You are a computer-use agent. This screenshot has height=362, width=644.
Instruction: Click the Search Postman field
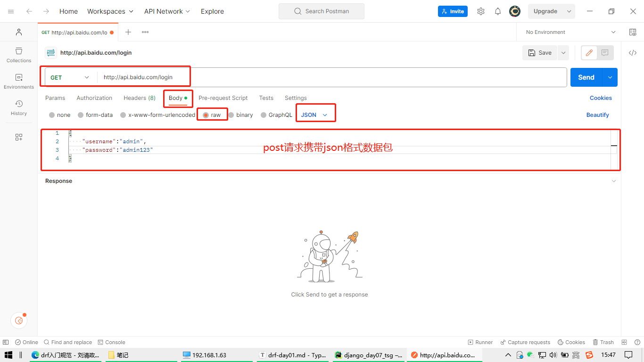(322, 11)
